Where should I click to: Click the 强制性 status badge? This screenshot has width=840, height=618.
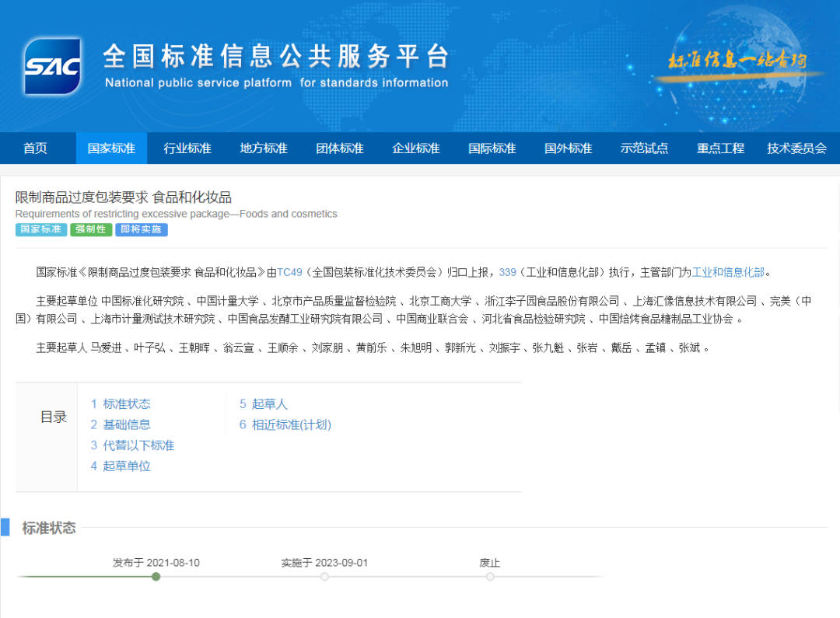[91, 229]
